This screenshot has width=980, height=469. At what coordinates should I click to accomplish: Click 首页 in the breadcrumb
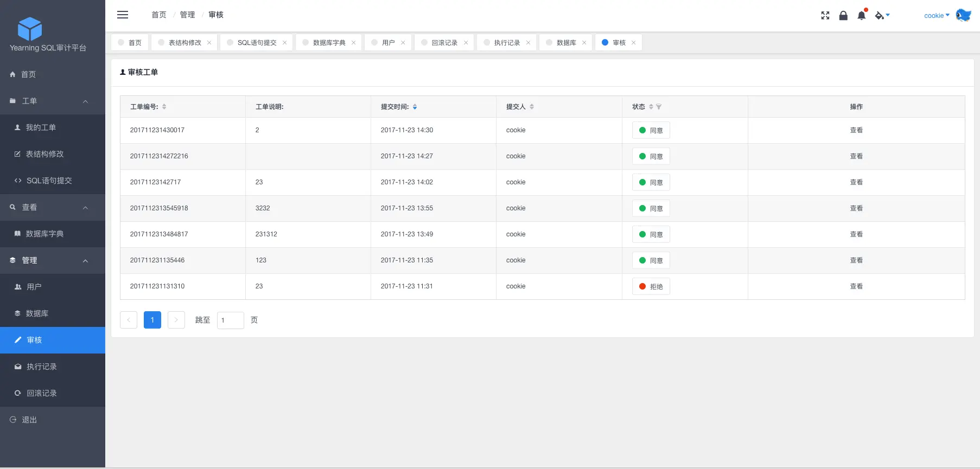point(159,15)
